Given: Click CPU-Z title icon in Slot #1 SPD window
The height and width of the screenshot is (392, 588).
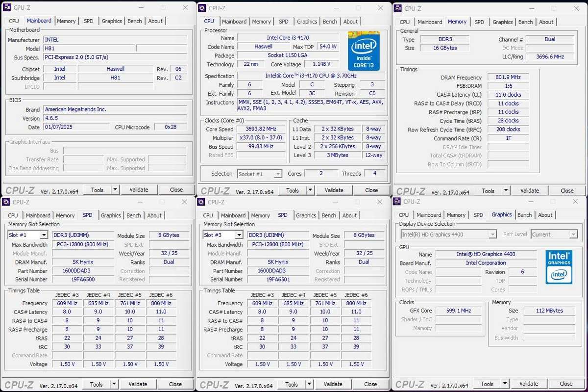Looking at the screenshot, I should click(x=6, y=202).
